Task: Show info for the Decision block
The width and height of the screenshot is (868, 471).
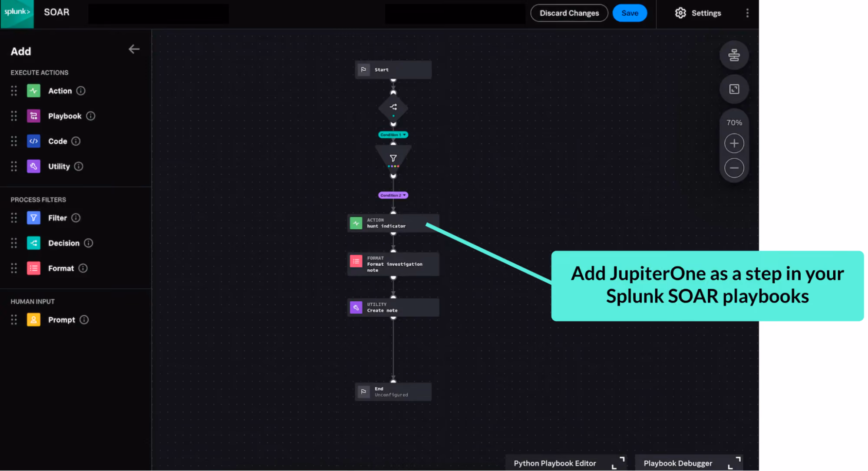Action: pos(89,243)
